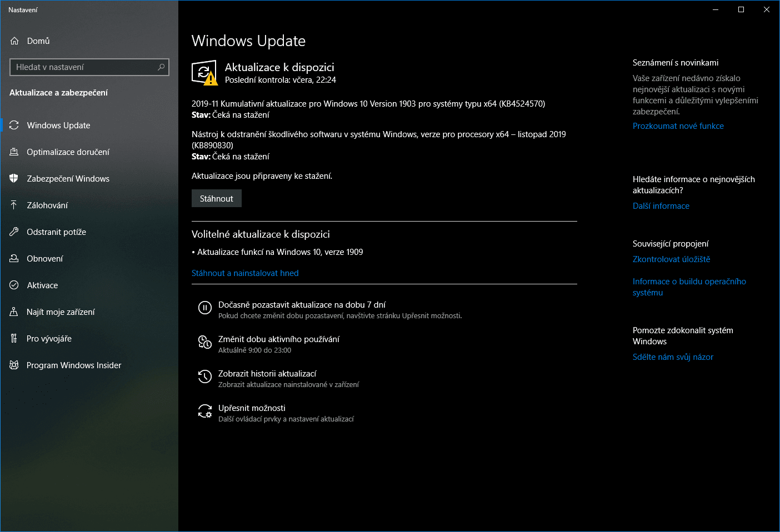Click the Odstranit potíže wrench icon
This screenshot has width=780, height=532.
pyautogui.click(x=14, y=232)
